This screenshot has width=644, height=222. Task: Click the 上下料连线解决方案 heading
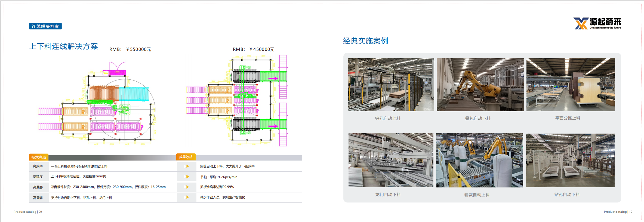(64, 46)
